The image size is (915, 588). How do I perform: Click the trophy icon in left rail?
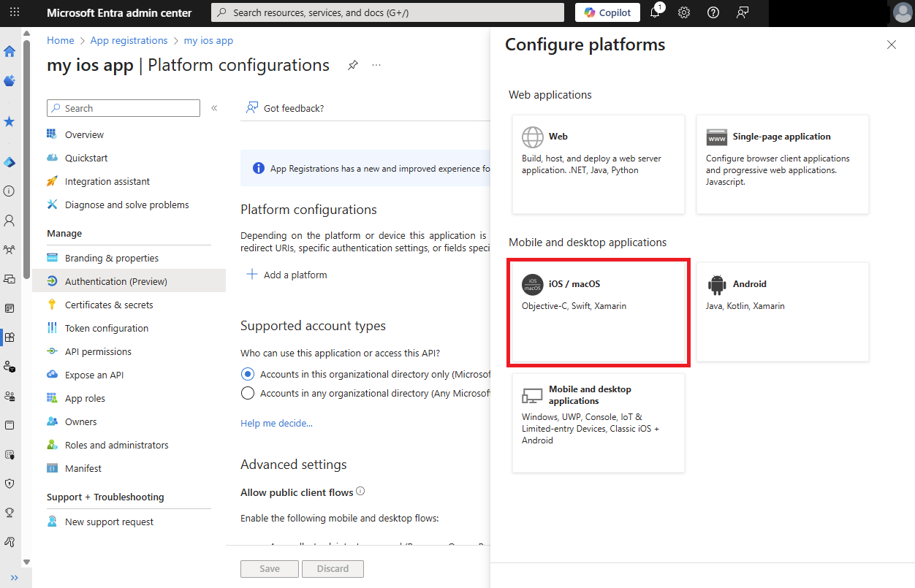[x=10, y=512]
